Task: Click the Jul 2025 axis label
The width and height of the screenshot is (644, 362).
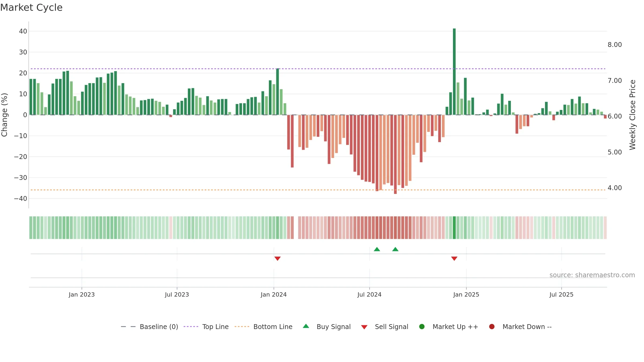Action: [561, 294]
